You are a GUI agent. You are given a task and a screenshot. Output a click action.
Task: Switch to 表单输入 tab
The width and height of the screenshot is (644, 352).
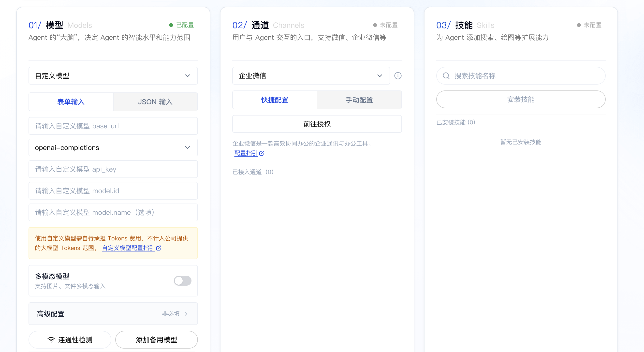(71, 102)
